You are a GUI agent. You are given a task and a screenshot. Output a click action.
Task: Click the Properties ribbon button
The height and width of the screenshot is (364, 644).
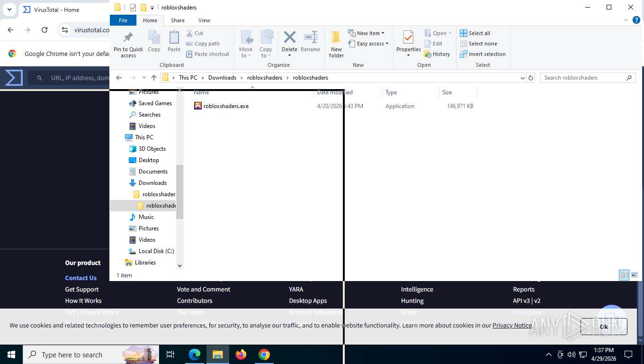408,45
